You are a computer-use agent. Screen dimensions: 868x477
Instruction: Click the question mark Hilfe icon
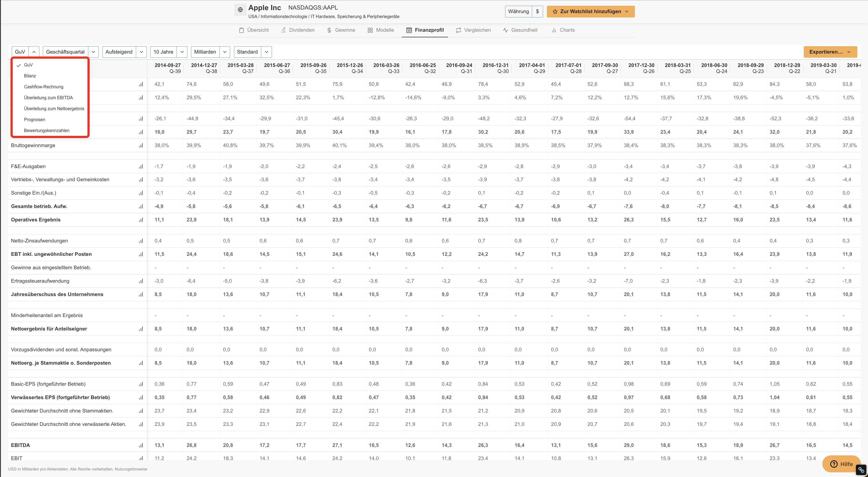click(x=834, y=464)
